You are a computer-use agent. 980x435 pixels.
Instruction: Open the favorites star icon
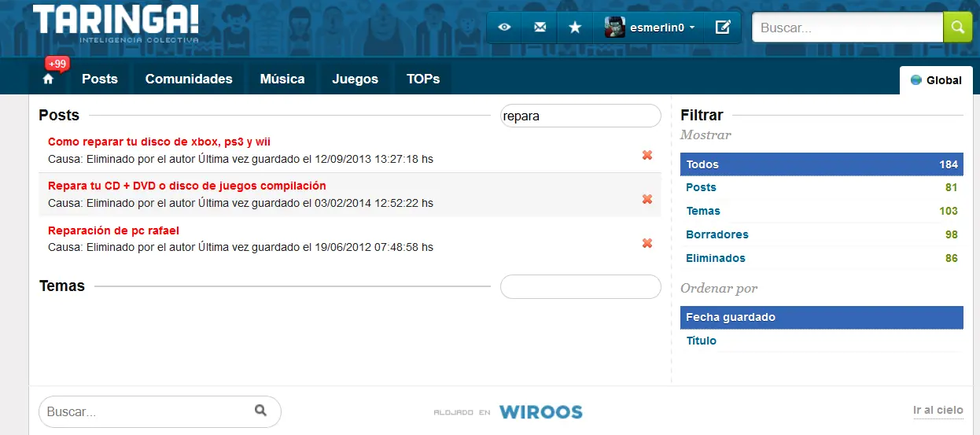[575, 28]
